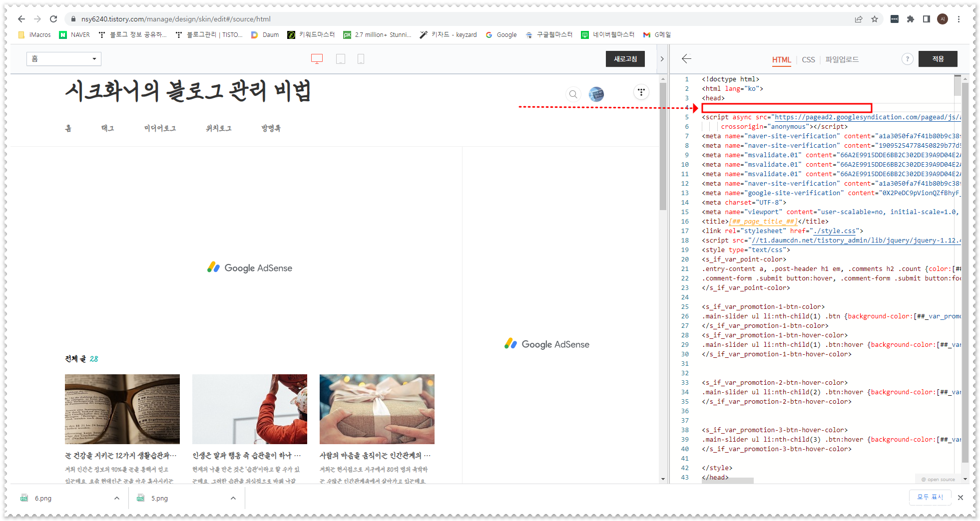Open the iMacros bookmark folder
The image size is (980, 521).
click(34, 34)
